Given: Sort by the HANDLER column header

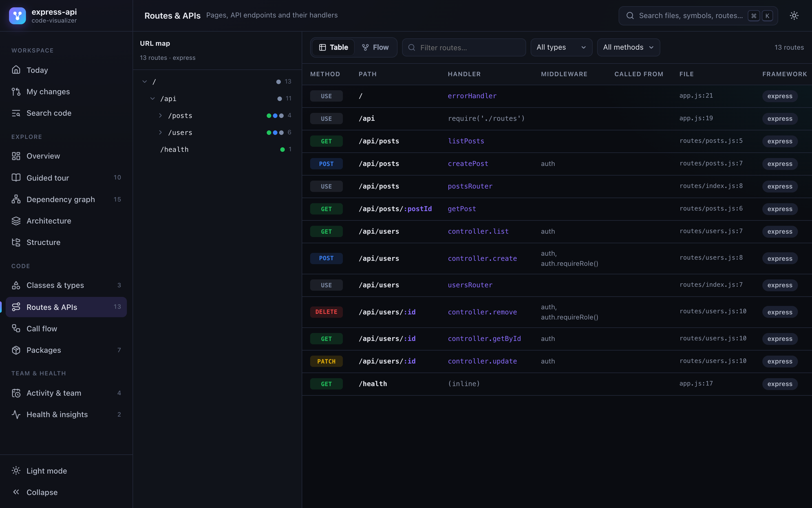Looking at the screenshot, I should [464, 74].
